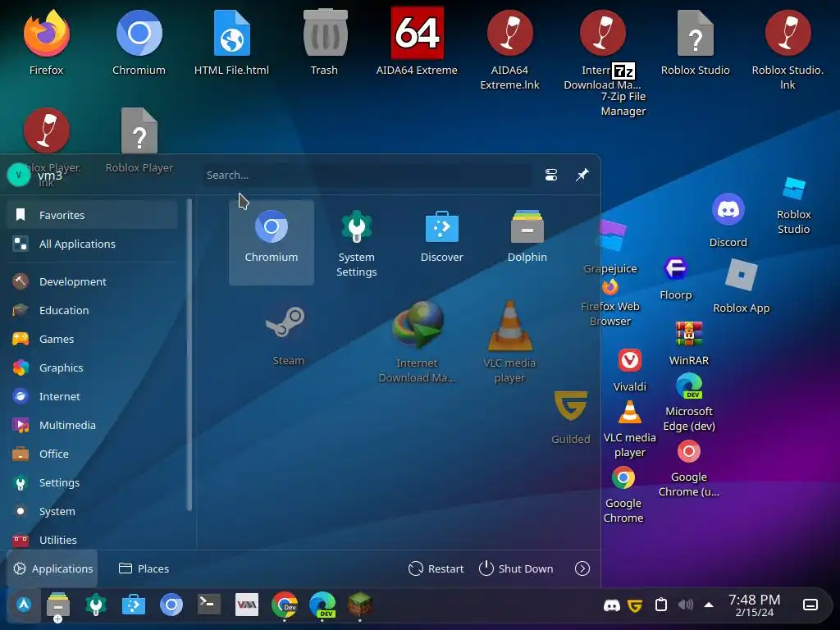This screenshot has height=630, width=840.
Task: Switch to the Places tab
Action: point(144,568)
